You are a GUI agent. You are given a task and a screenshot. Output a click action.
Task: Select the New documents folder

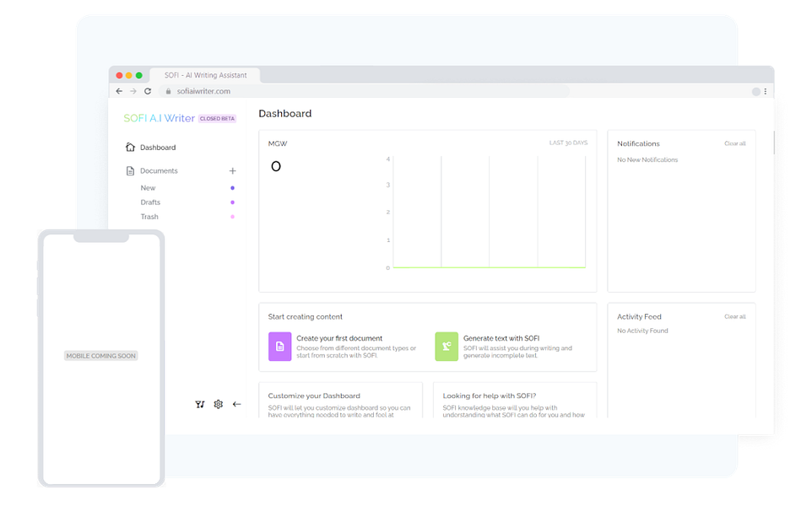coord(148,188)
